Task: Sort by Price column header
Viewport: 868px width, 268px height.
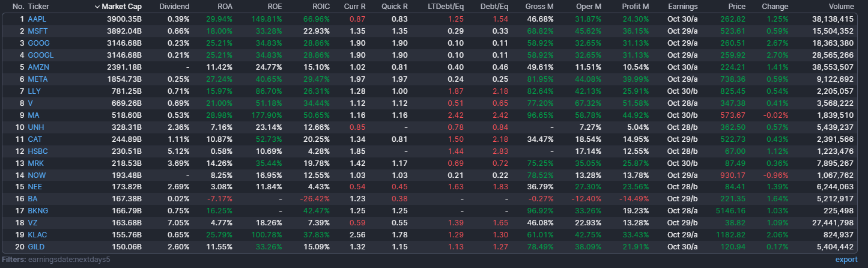Action: click(x=736, y=7)
